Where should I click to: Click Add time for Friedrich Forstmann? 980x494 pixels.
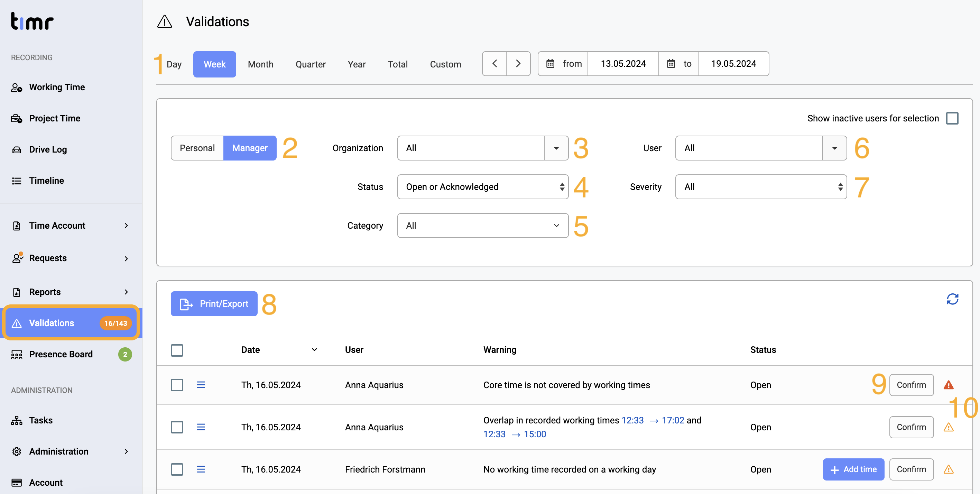point(853,469)
